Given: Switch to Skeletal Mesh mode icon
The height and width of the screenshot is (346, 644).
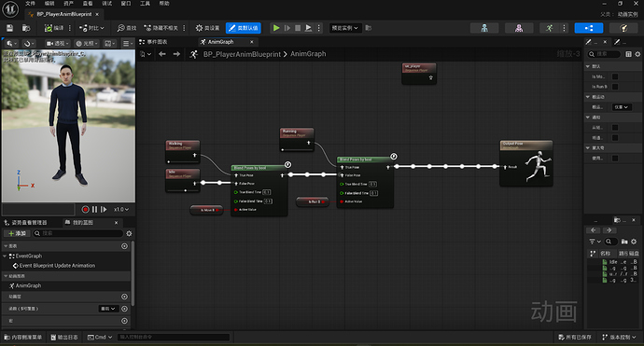Looking at the screenshot, I should (x=519, y=28).
